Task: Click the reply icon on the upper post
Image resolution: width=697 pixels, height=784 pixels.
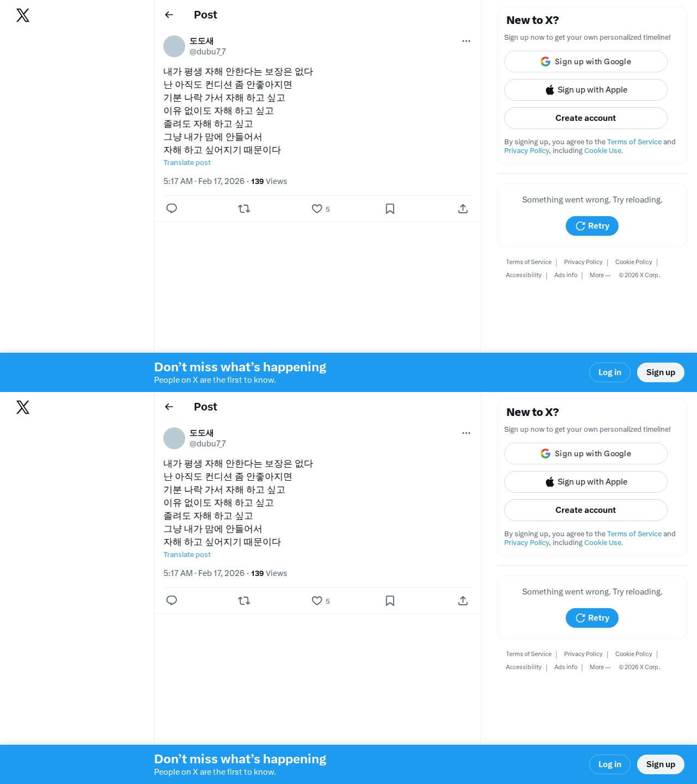Action: (x=172, y=209)
